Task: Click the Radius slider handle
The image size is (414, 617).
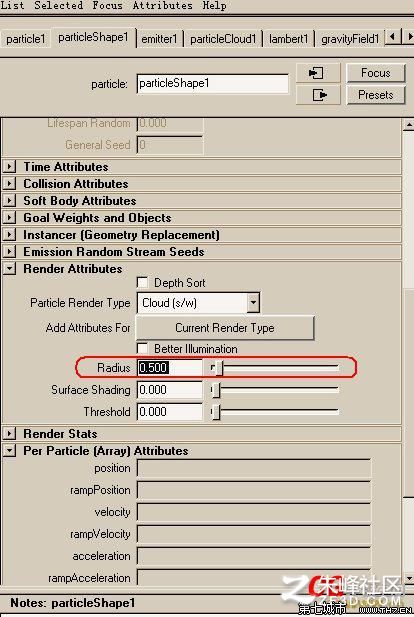Action: coord(219,368)
